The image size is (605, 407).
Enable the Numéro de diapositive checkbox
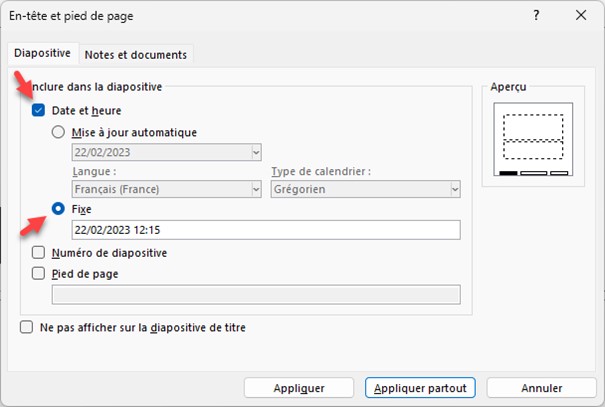tap(39, 253)
